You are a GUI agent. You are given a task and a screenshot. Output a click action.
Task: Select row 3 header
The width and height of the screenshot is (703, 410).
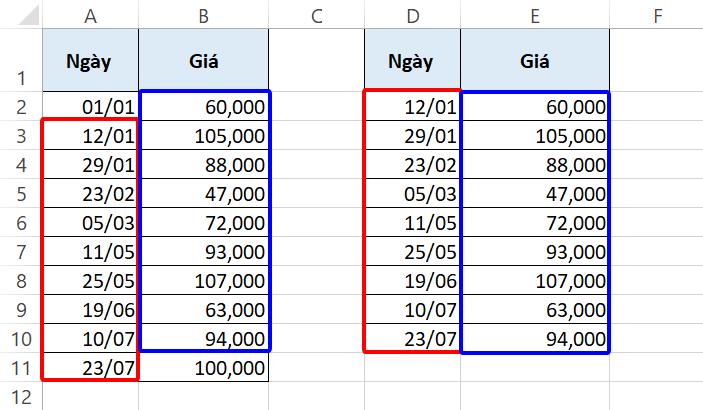click(21, 135)
